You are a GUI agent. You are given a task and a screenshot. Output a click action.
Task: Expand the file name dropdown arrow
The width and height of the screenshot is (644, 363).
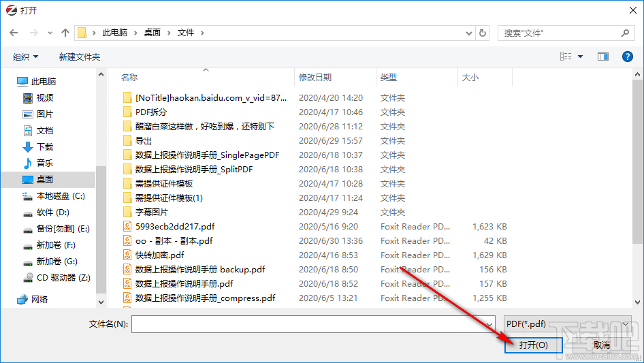pos(489,325)
